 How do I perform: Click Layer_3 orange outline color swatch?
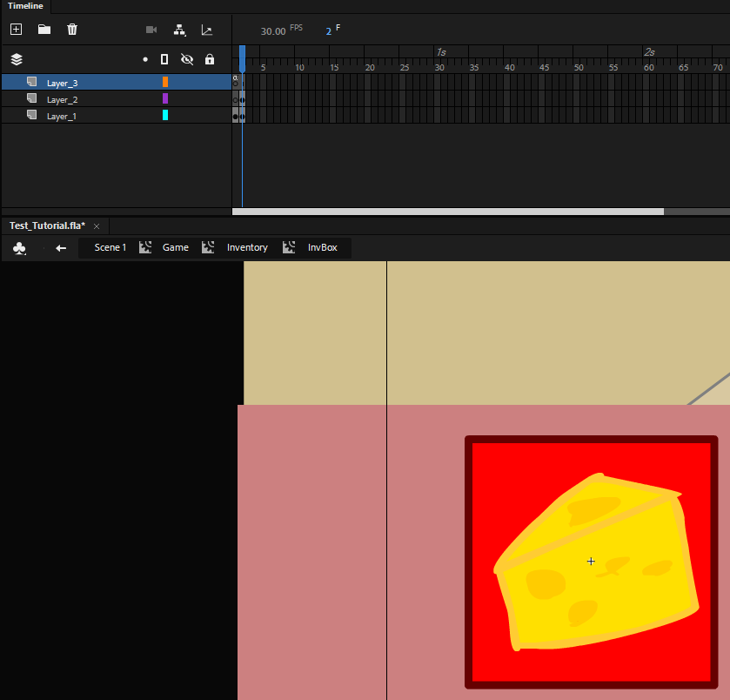[164, 82]
